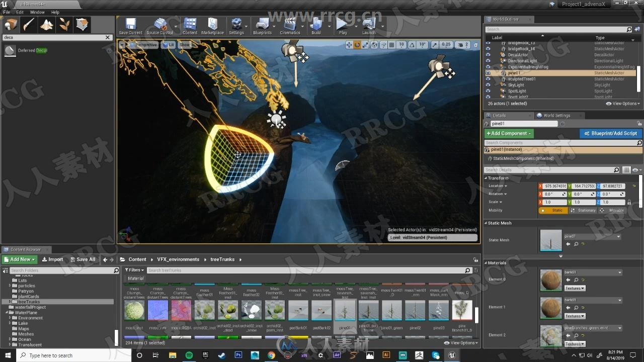This screenshot has width=644, height=362.
Task: Click Blueprint/Add Script button
Action: (610, 133)
